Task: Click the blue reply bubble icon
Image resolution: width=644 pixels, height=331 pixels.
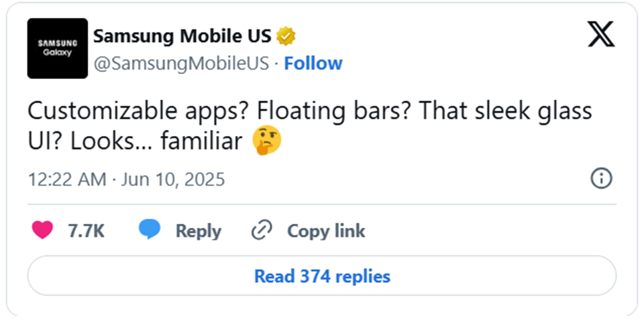Action: [x=150, y=229]
